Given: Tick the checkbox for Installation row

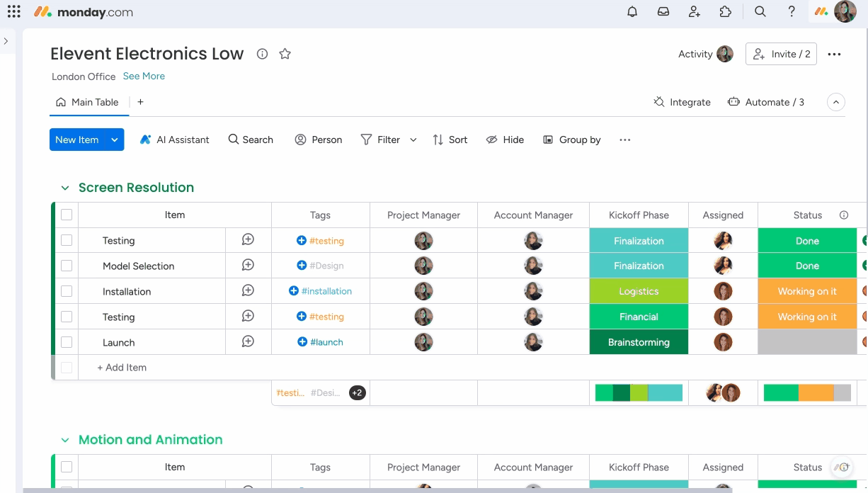Looking at the screenshot, I should pyautogui.click(x=67, y=291).
